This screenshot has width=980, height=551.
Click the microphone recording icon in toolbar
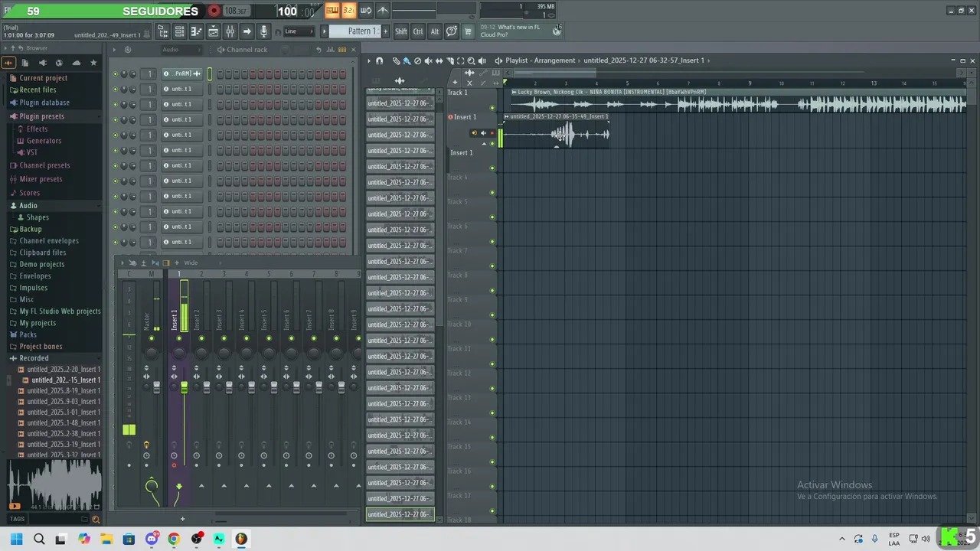(263, 31)
